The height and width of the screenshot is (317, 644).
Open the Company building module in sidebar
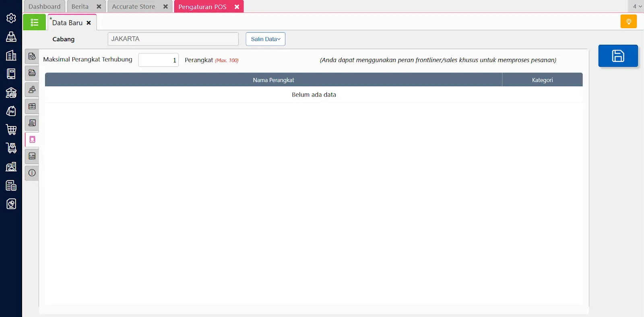(11, 55)
